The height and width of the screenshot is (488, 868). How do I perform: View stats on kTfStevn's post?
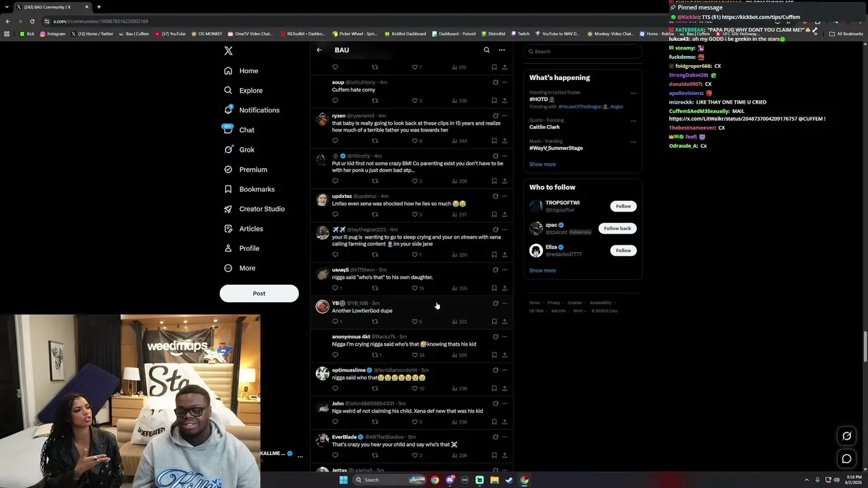pos(460,288)
